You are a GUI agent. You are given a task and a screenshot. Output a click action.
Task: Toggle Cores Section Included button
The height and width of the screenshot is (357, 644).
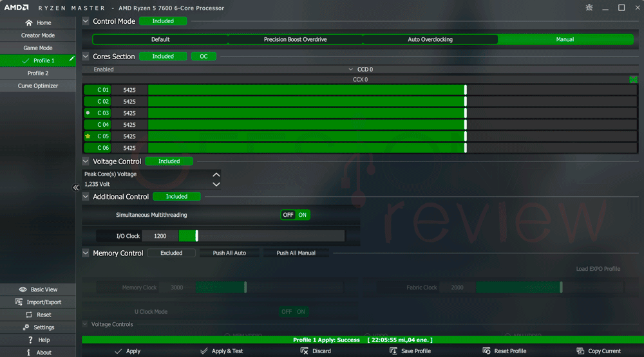[x=163, y=56]
